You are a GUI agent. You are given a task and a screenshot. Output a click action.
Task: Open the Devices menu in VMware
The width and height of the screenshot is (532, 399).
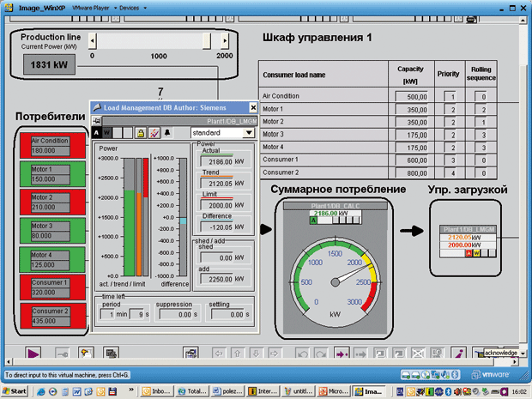[x=132, y=8]
